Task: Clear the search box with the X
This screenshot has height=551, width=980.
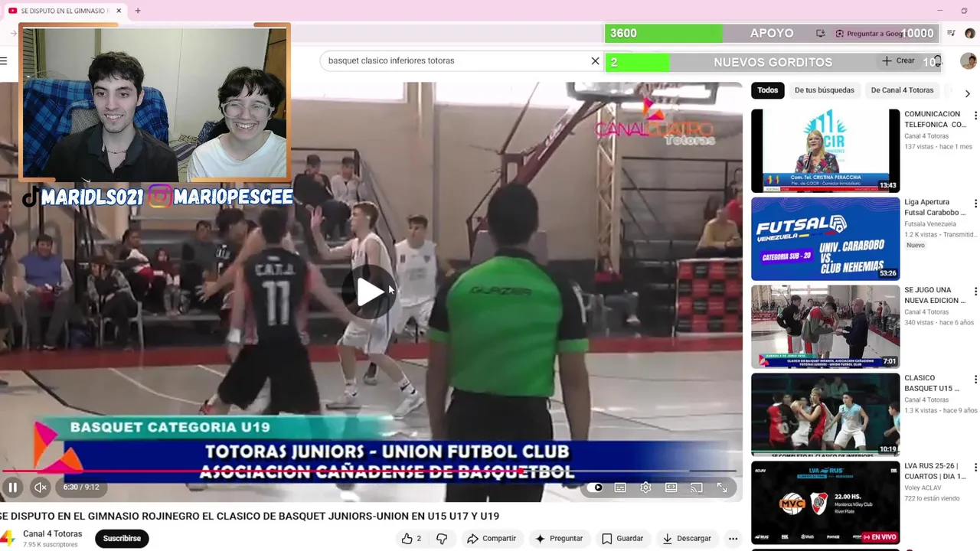Action: click(x=595, y=60)
